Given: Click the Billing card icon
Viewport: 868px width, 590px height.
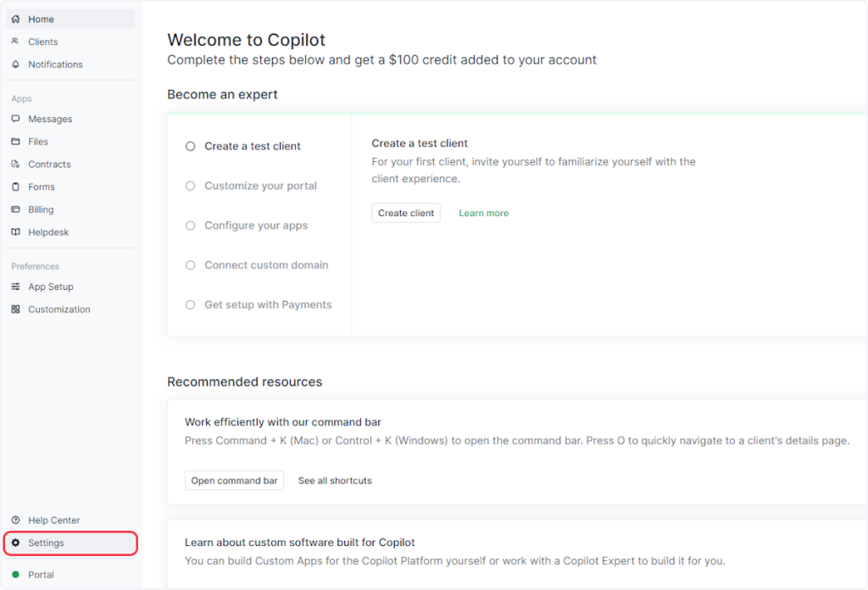Looking at the screenshot, I should 15,209.
